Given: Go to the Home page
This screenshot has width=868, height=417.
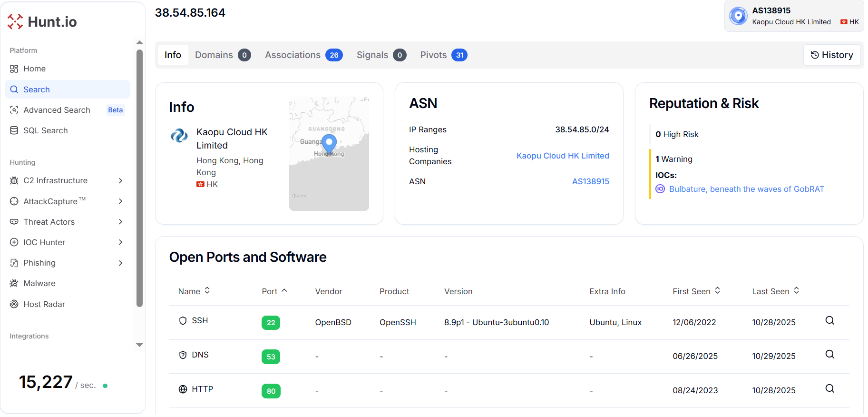Looking at the screenshot, I should coord(34,69).
